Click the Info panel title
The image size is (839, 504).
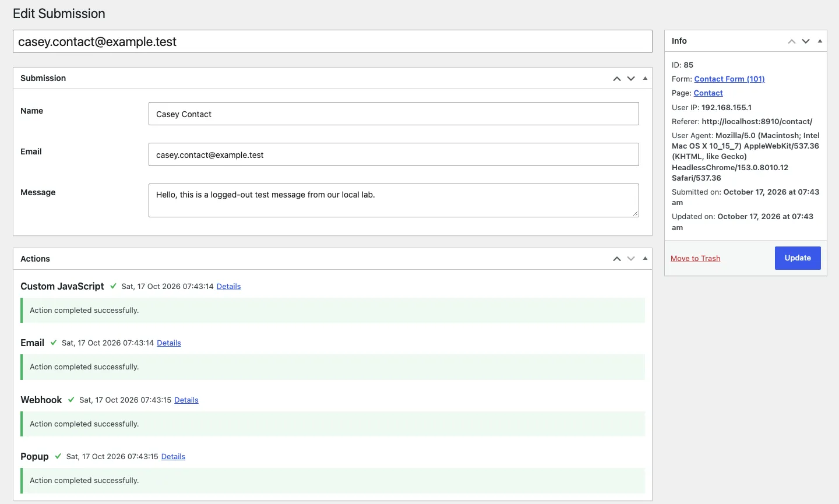679,41
